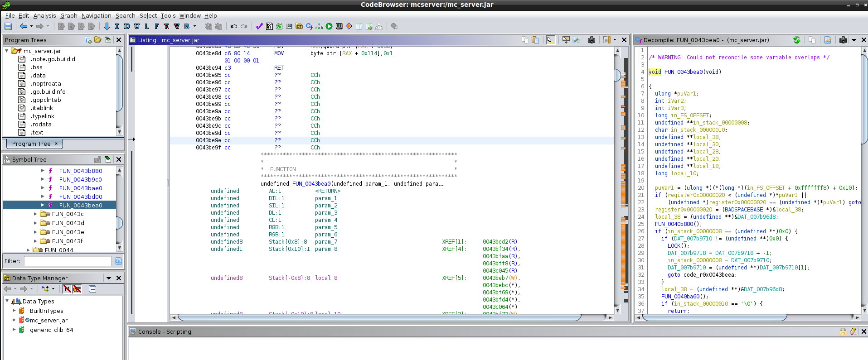Take a snapshot of the Listing view

(592, 40)
